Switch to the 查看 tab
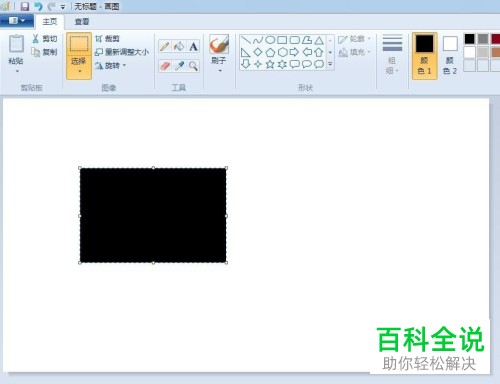 [82, 22]
